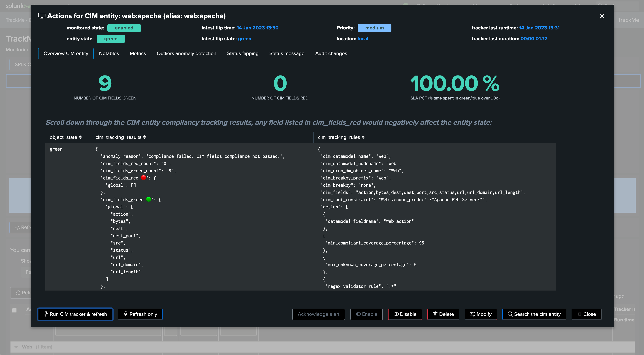Click the 100.00 % SLA value
Screen dimensions: 644x355
pos(455,83)
